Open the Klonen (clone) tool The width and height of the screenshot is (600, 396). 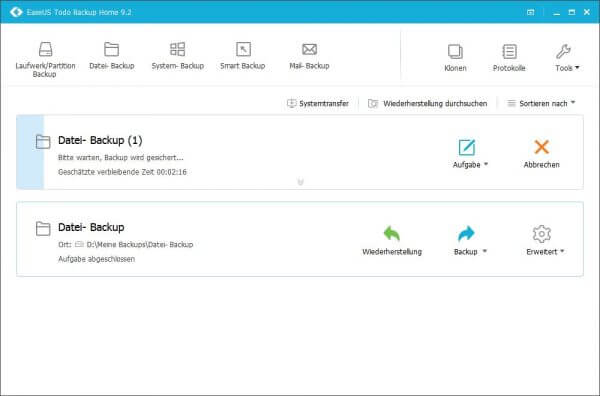pyautogui.click(x=455, y=58)
